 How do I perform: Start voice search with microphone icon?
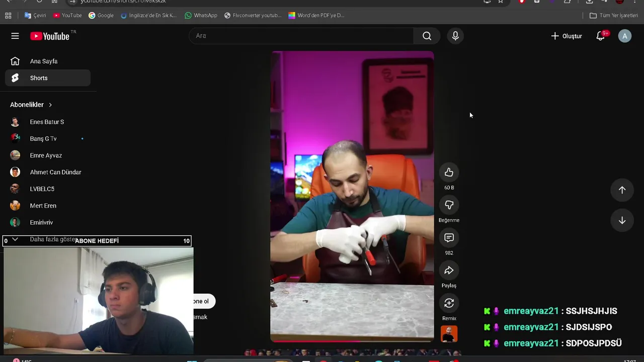455,36
